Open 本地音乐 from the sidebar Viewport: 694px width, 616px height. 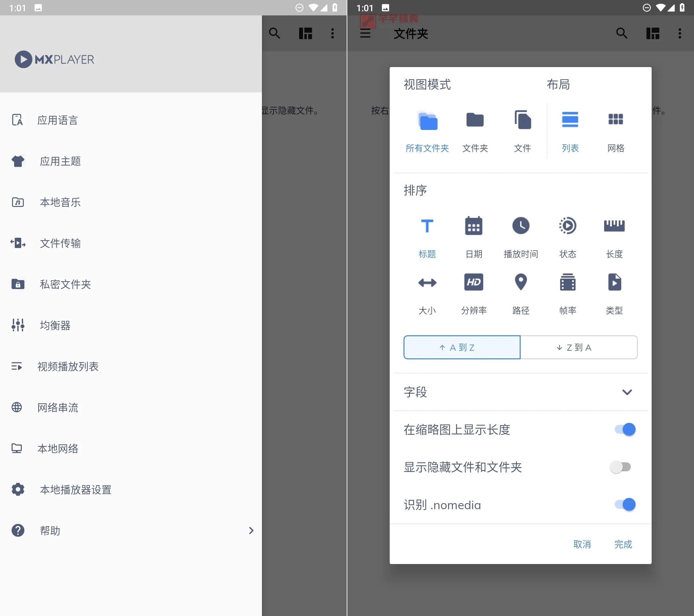tap(60, 202)
